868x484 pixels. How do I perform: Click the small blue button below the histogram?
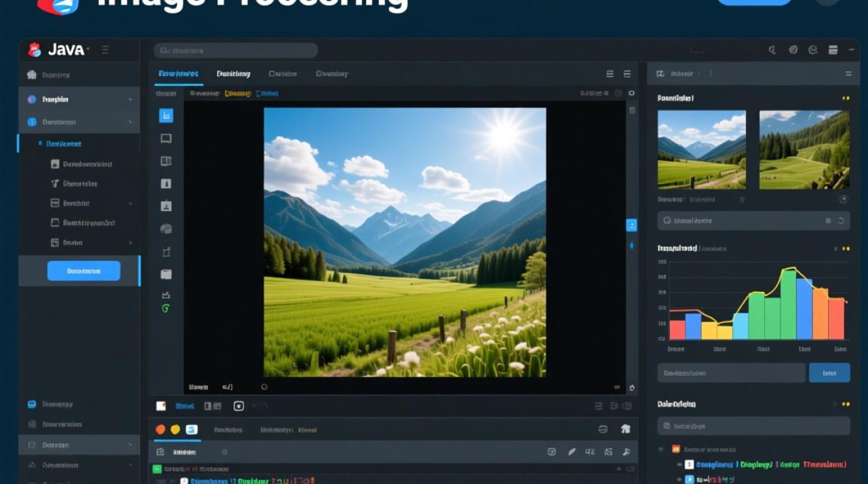pos(829,372)
